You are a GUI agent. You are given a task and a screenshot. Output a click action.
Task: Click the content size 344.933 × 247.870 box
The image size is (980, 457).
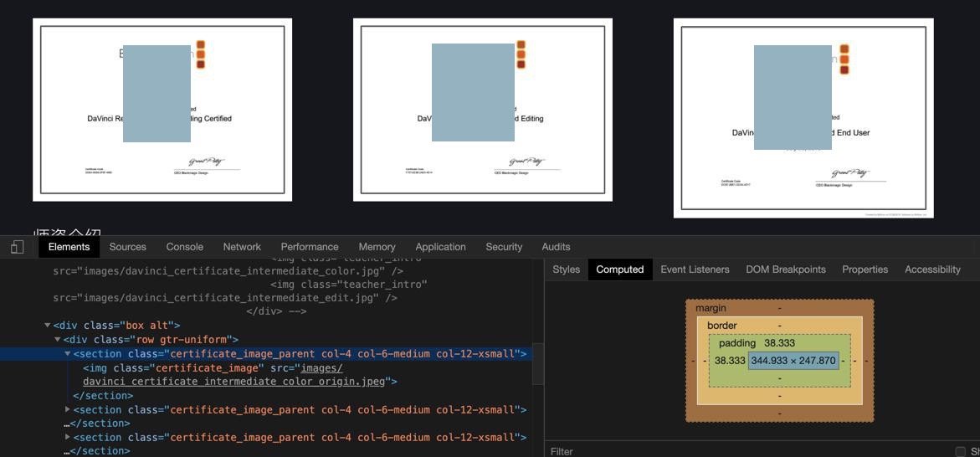(793, 361)
